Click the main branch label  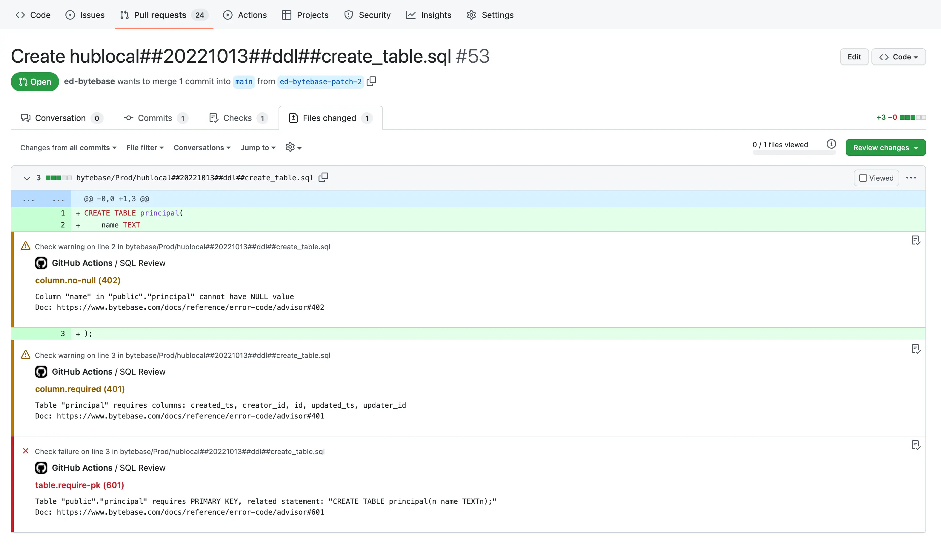[x=243, y=81]
